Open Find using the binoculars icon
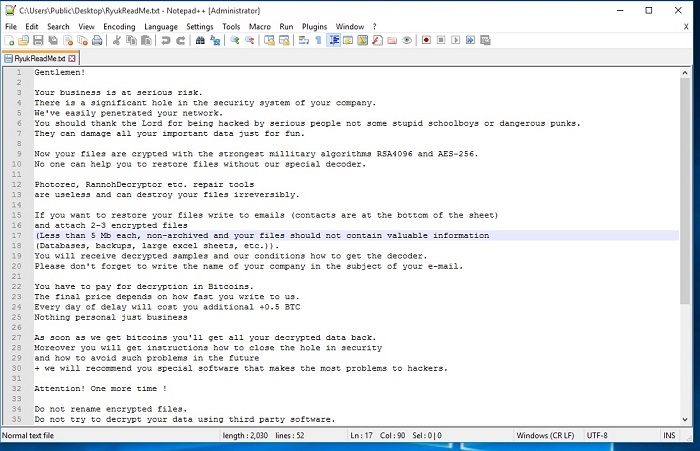The image size is (700, 451). tap(200, 41)
